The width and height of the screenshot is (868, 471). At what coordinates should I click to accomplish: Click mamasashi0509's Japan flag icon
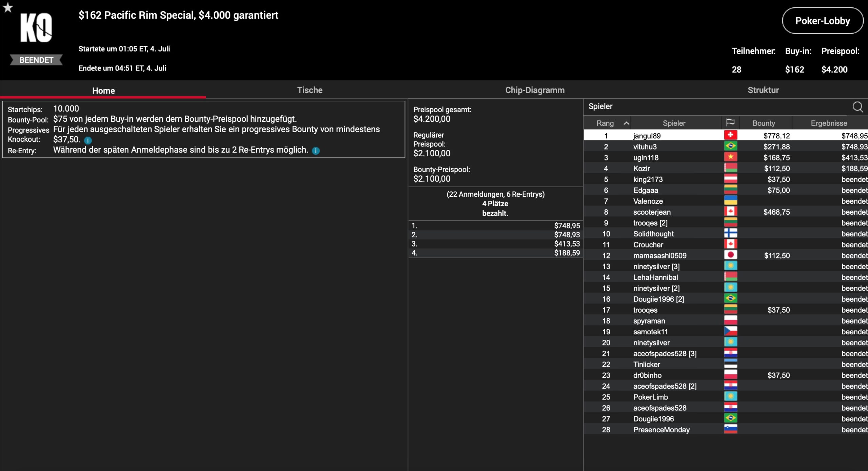(730, 255)
